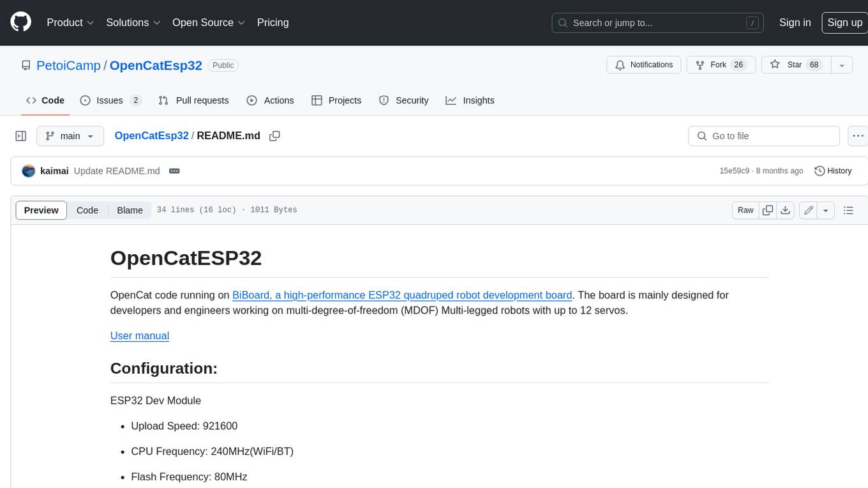Image resolution: width=868 pixels, height=488 pixels.
Task: View the file History
Action: (x=833, y=171)
